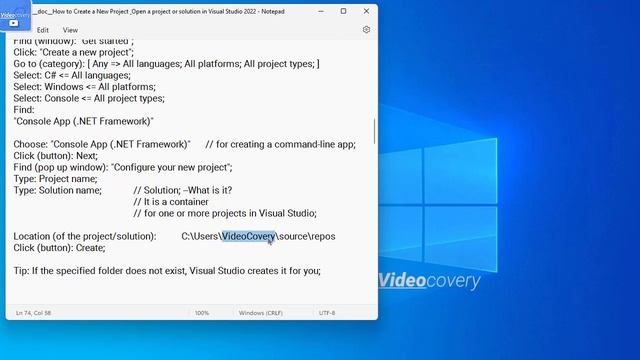
Task: Click the line '"Console App (.NET Framework)"' below Find:
Action: pyautogui.click(x=84, y=122)
